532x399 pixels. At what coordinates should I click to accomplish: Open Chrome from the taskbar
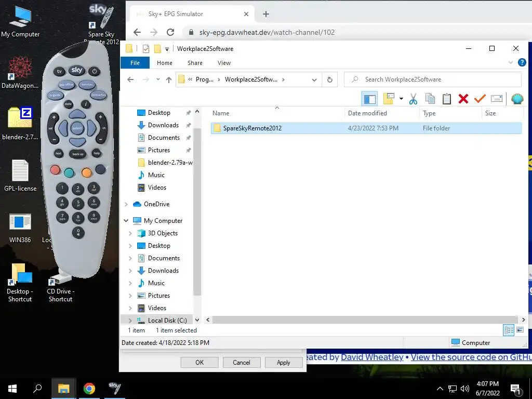click(89, 389)
